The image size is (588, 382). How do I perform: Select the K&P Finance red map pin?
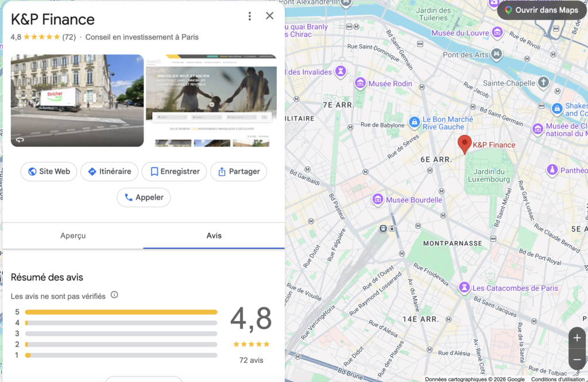465,144
